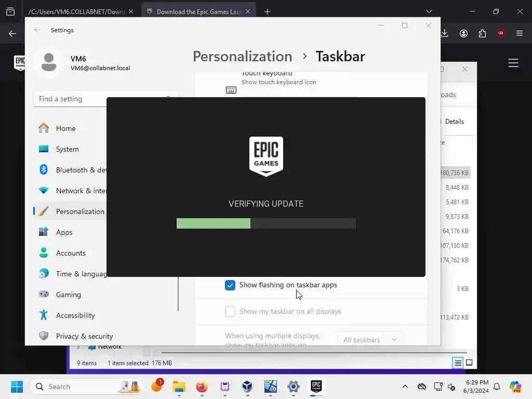
Task: Open Copilot preview from the taskbar
Action: pyautogui.click(x=515, y=387)
